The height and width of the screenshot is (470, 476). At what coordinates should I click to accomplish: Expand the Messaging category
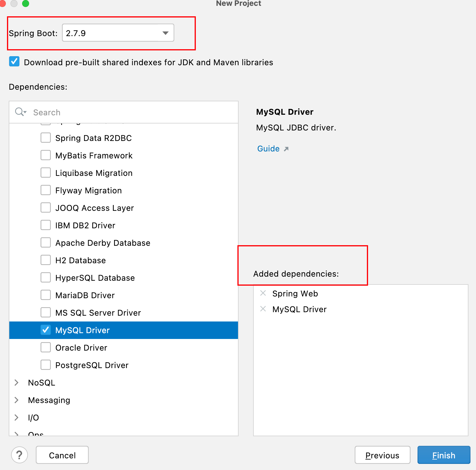(17, 400)
